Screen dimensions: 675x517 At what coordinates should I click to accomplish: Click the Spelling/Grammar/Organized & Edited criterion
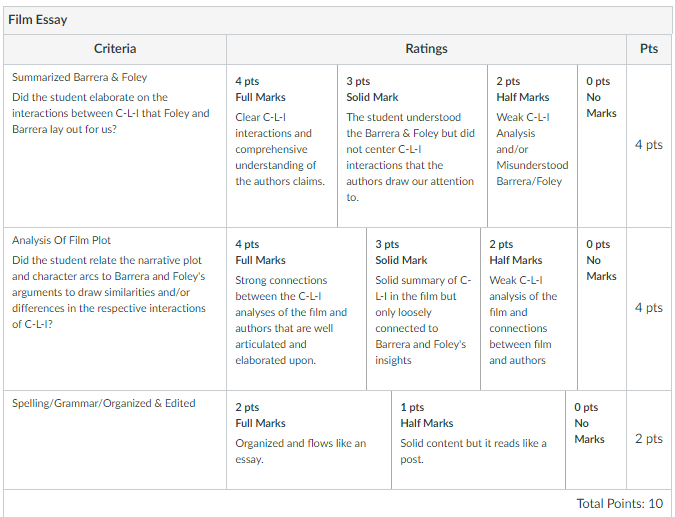(x=104, y=403)
